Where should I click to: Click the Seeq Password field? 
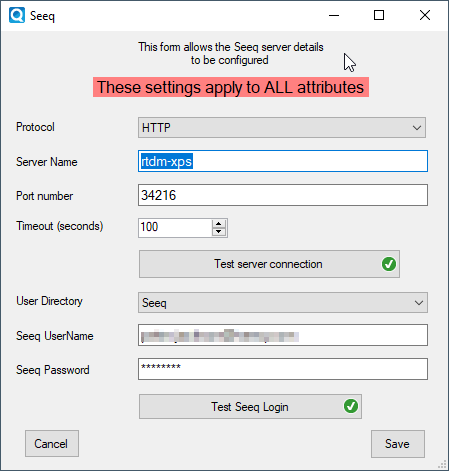point(283,369)
